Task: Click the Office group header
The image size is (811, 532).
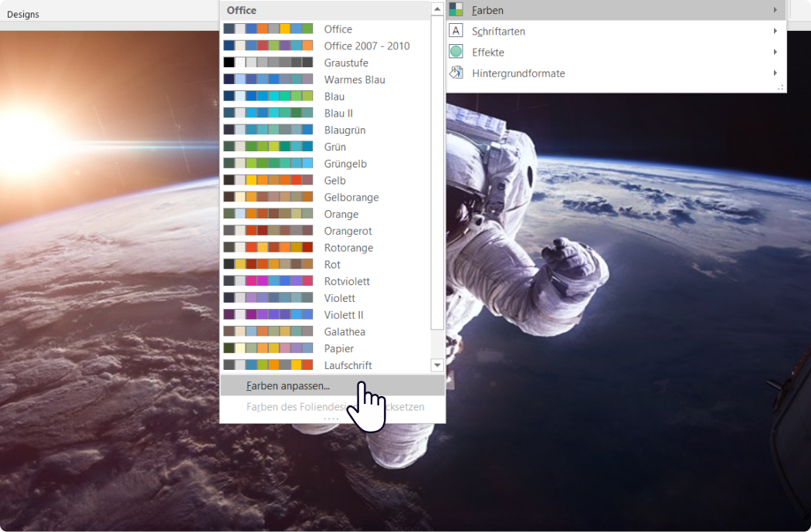Action: 242,10
